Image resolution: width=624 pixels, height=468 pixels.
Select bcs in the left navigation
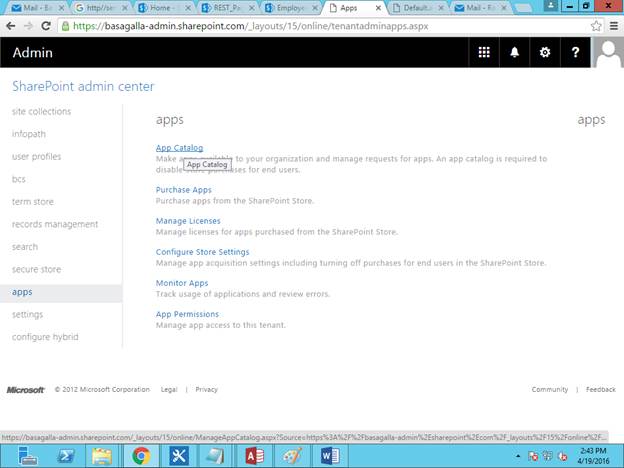(x=18, y=179)
